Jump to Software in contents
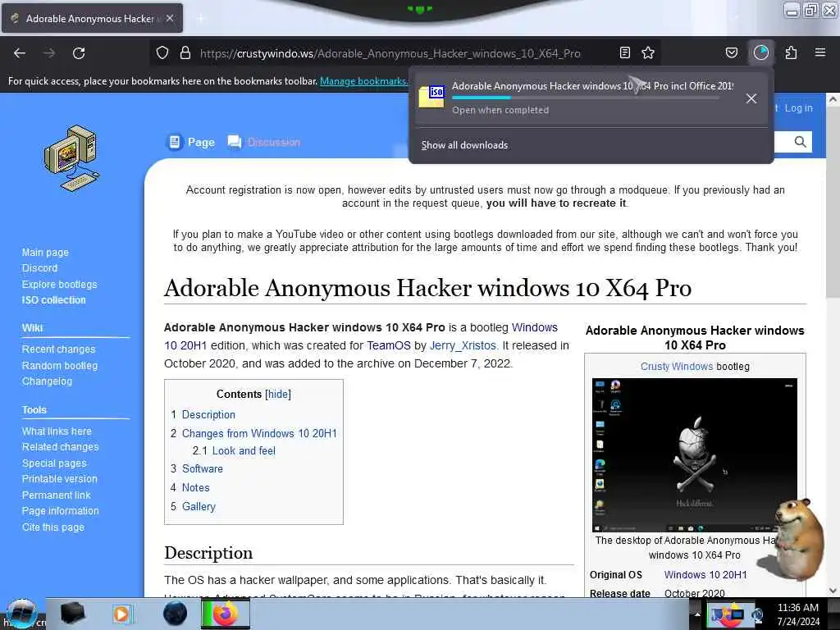 203,468
